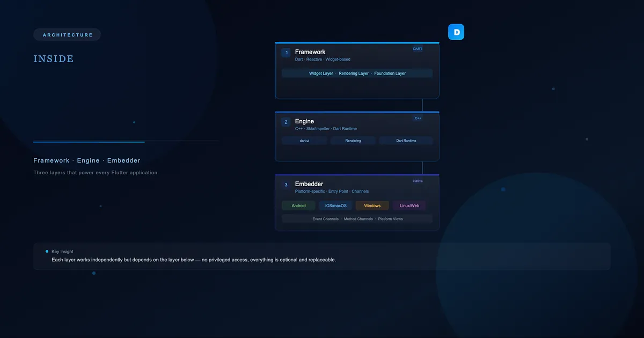
Task: Click 'Rendering Layer' text in Framework card
Action: pos(354,74)
